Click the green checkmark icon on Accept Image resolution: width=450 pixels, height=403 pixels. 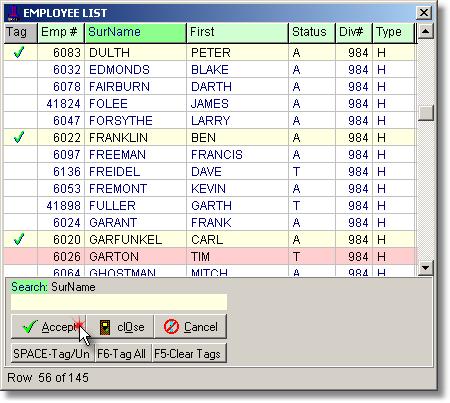point(30,327)
